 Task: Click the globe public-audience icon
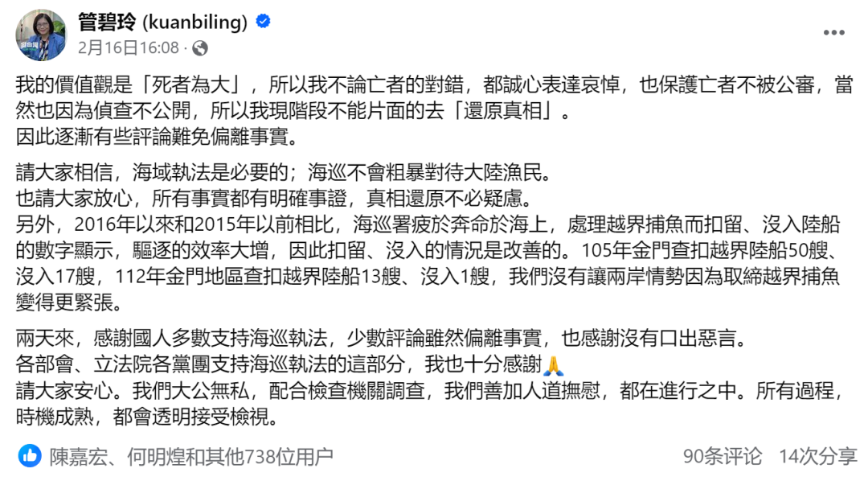tap(199, 48)
